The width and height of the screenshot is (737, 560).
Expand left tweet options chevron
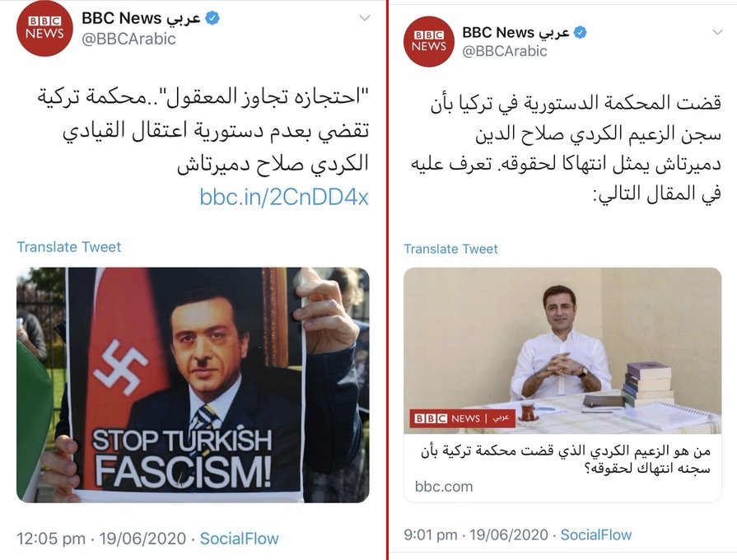tap(365, 18)
